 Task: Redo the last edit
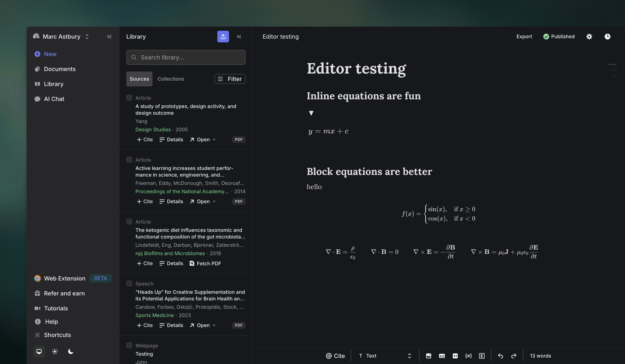(x=514, y=356)
